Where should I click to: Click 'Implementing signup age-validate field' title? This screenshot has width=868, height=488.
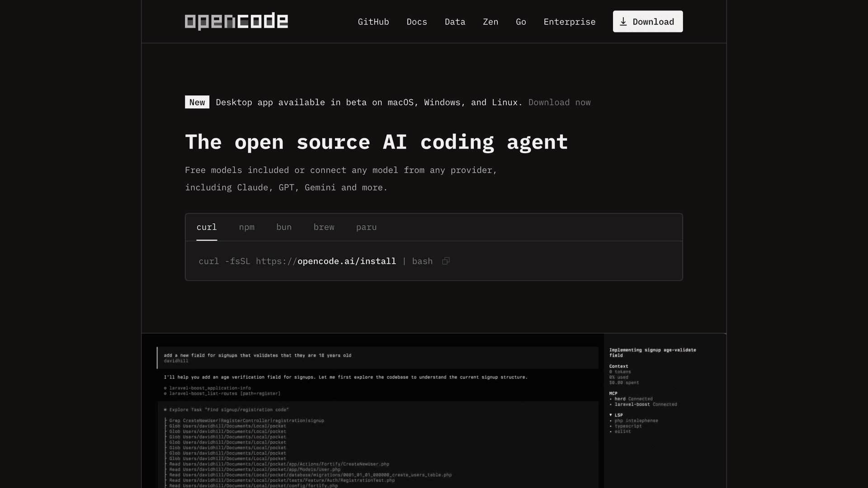coord(652,352)
